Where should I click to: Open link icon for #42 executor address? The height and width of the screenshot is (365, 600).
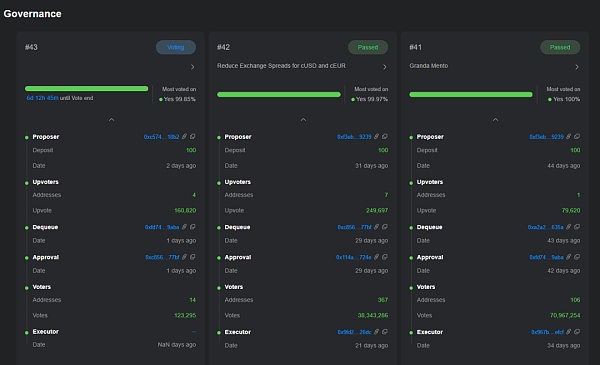point(377,331)
